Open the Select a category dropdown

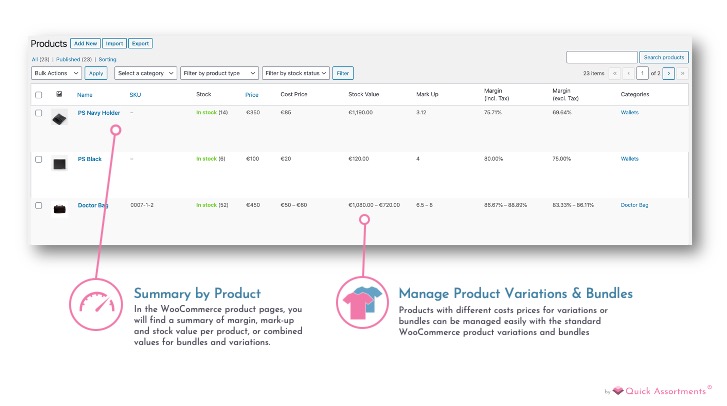pyautogui.click(x=146, y=73)
